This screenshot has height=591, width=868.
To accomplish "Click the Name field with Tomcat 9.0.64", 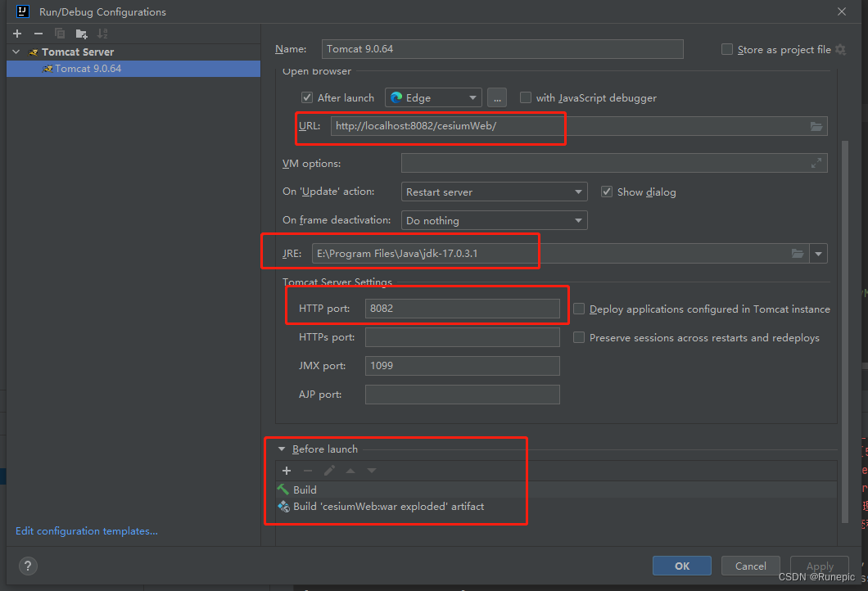I will (x=502, y=48).
